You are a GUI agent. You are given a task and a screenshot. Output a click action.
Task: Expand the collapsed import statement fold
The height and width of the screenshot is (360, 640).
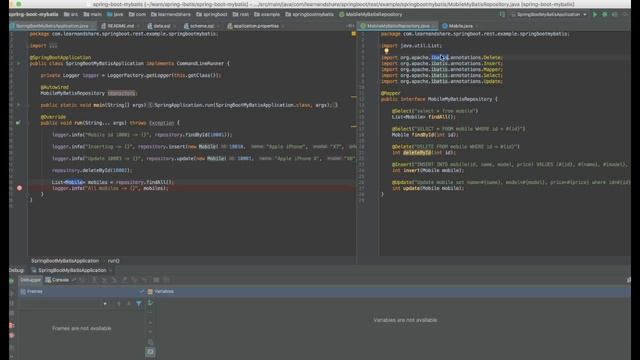tap(53, 46)
